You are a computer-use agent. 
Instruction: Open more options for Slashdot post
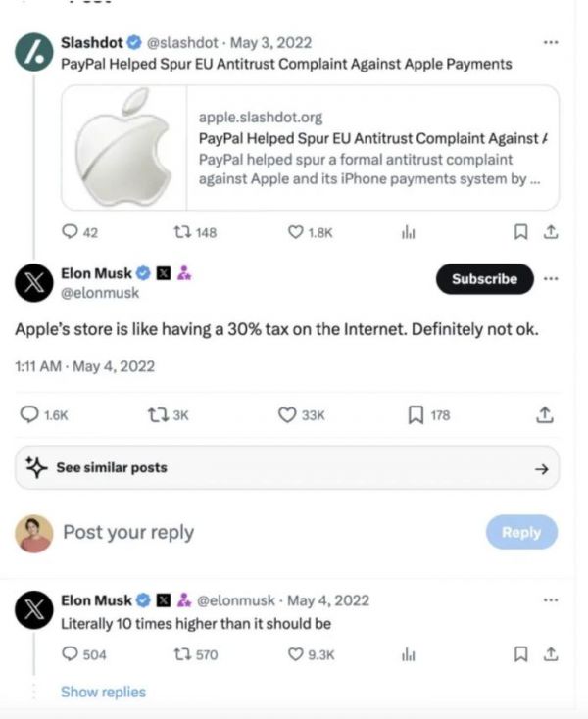(x=550, y=43)
